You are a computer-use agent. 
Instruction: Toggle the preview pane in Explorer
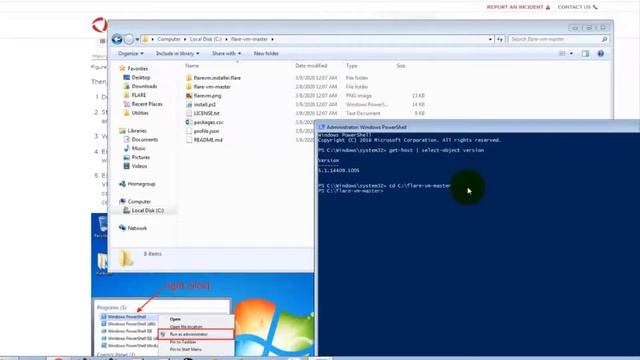tap(585, 53)
